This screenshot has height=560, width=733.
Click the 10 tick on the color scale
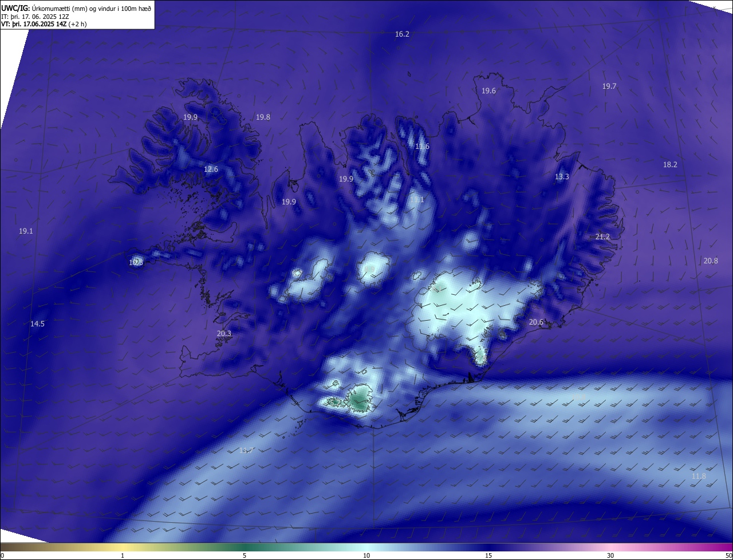click(366, 555)
